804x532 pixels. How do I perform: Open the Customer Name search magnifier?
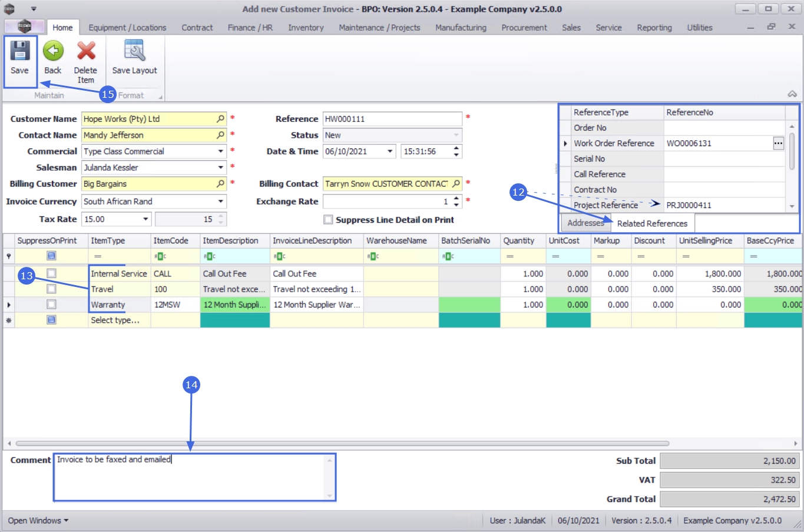click(x=220, y=119)
